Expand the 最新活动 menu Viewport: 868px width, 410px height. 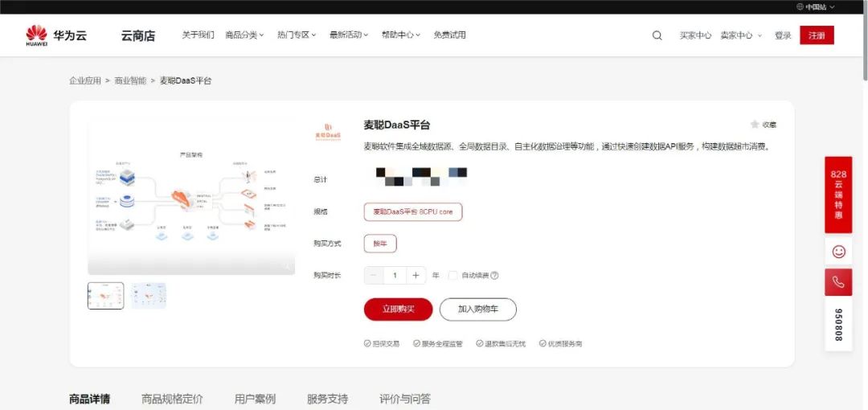349,35
